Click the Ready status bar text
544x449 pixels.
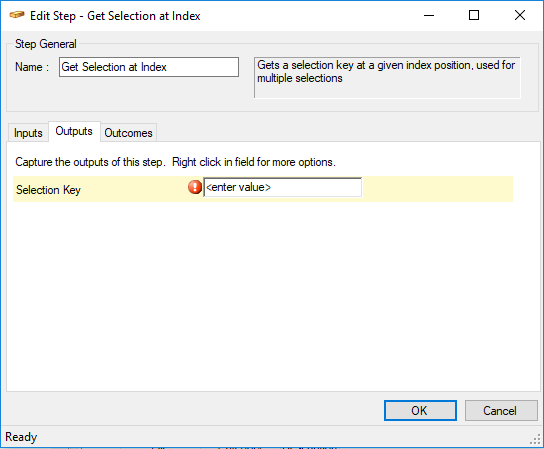point(21,437)
